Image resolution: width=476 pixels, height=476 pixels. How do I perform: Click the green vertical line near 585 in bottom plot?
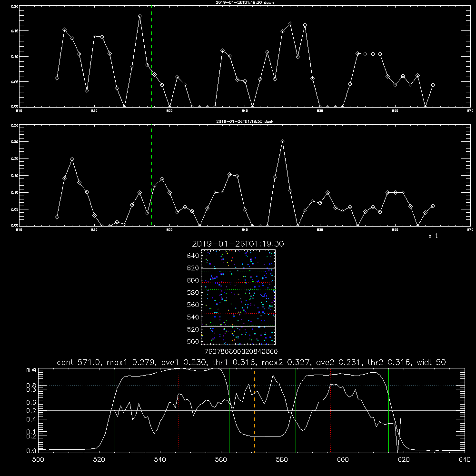(296, 410)
